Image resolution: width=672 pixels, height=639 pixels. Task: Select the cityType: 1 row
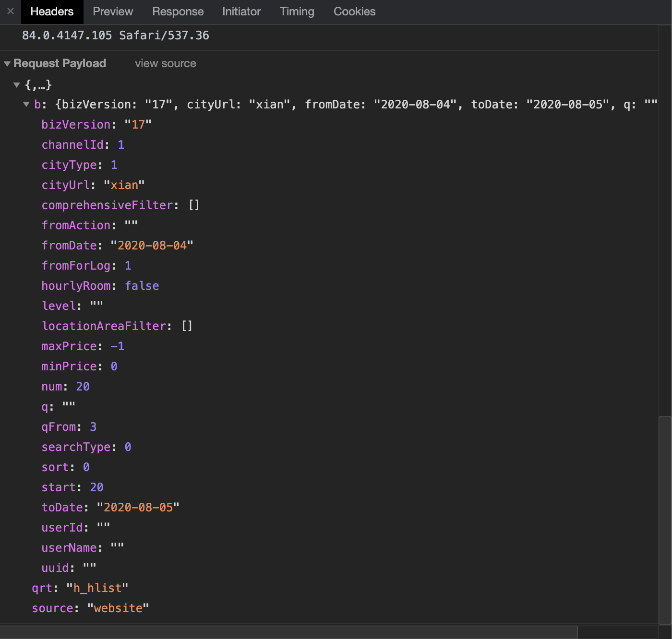[79, 165]
